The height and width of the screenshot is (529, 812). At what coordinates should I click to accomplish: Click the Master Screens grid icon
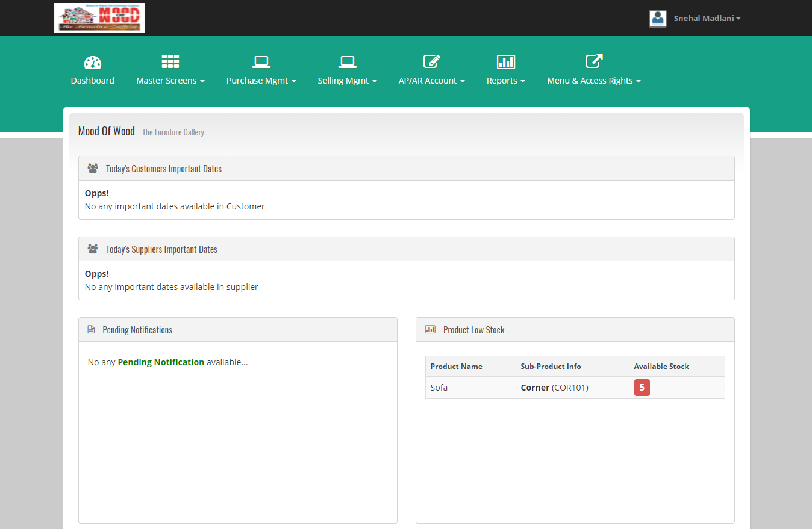(x=170, y=61)
